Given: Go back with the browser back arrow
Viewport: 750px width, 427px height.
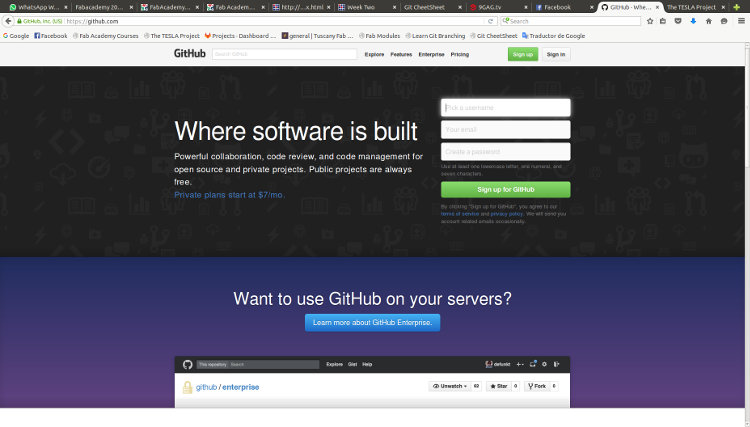Looking at the screenshot, I should pyautogui.click(x=8, y=21).
